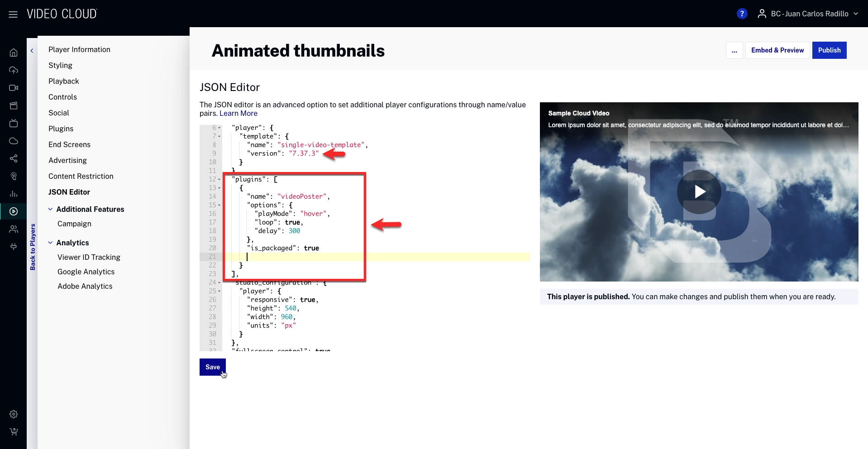Click the Save button

pyautogui.click(x=212, y=367)
